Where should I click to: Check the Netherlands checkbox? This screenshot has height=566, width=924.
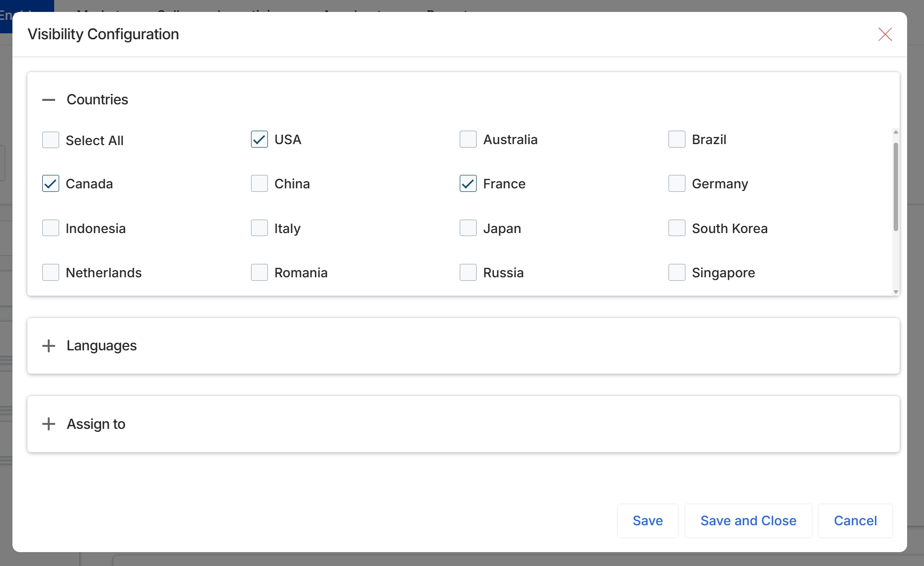coord(51,272)
